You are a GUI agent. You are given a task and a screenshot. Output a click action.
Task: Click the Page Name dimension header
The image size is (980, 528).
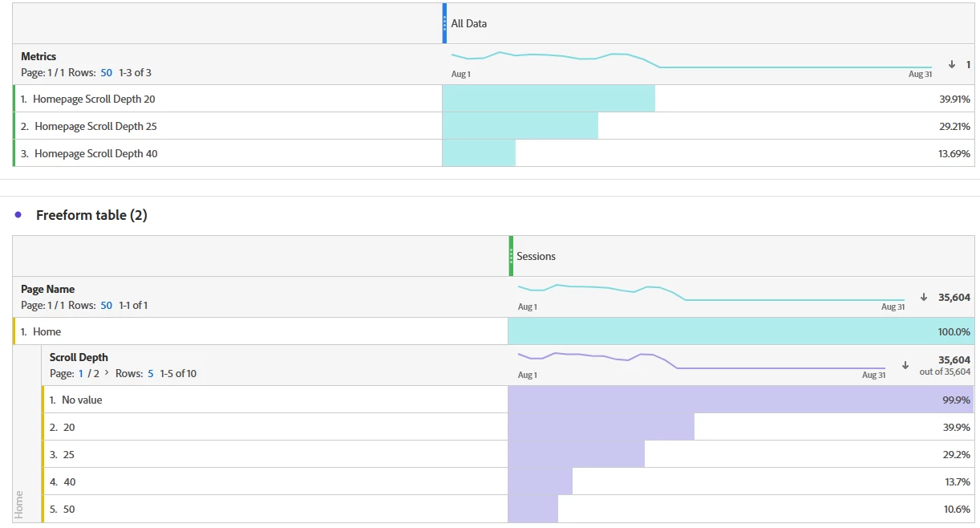point(47,289)
